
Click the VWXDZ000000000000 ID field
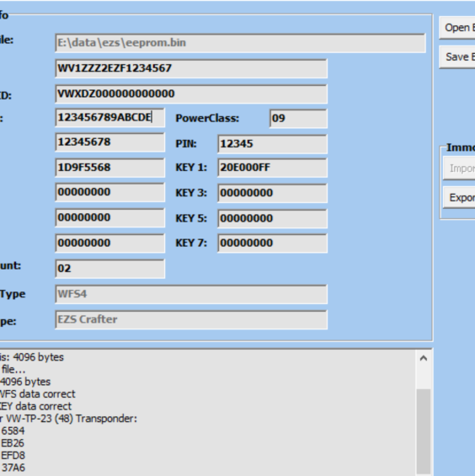191,94
